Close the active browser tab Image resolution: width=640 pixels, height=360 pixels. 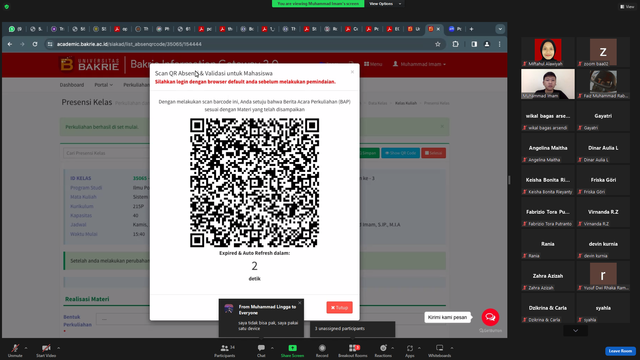click(x=438, y=29)
